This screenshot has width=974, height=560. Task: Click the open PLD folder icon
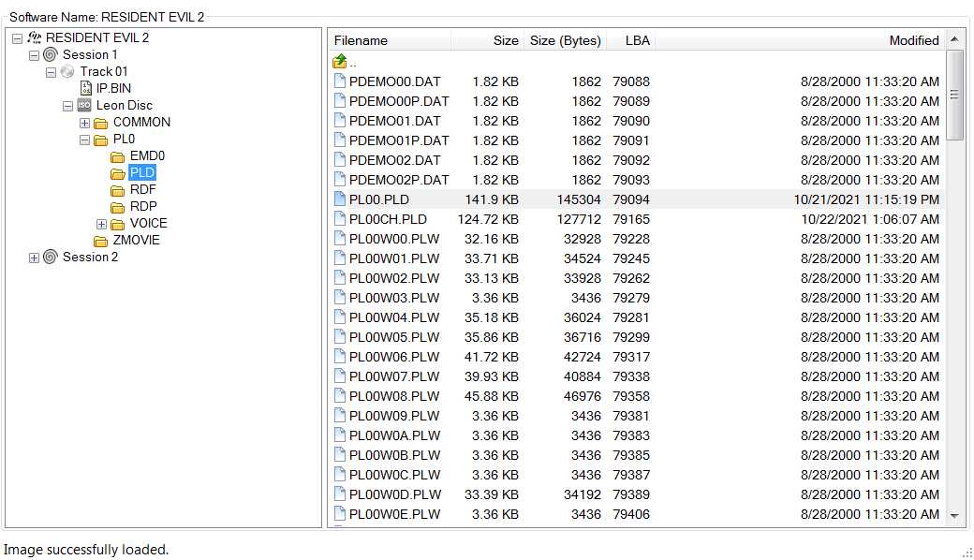point(117,173)
